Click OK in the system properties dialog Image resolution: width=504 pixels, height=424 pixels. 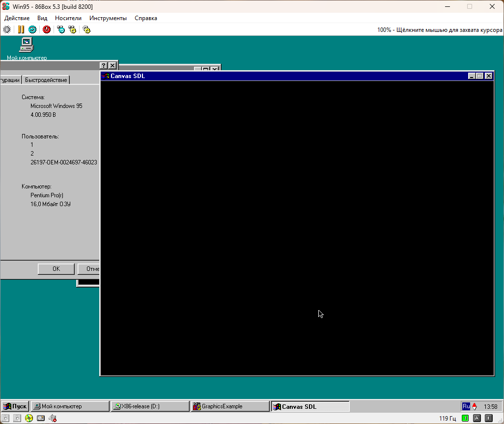coord(56,269)
